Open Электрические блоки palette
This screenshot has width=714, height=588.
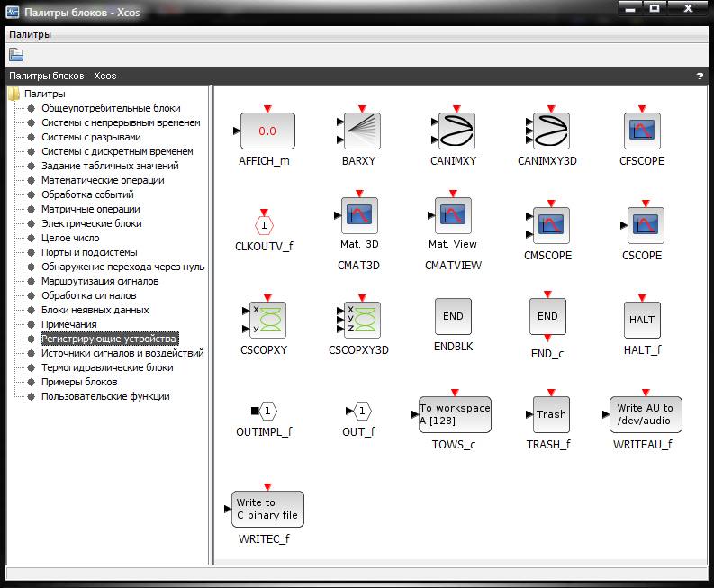(92, 223)
